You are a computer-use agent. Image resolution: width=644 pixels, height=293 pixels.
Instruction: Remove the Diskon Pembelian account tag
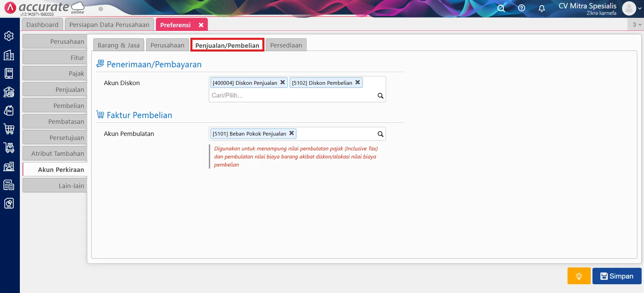pos(357,82)
